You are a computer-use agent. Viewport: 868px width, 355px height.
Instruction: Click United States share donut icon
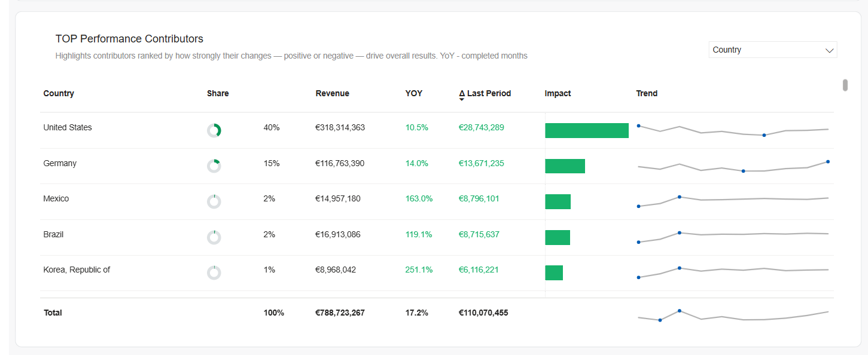click(214, 130)
